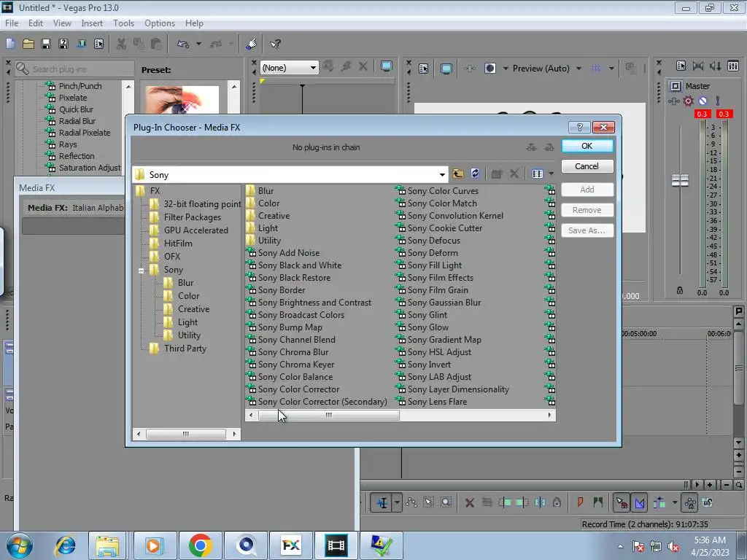This screenshot has height=560, width=747.
Task: Click the Refresh icon in Plug-In Chooser
Action: (475, 174)
